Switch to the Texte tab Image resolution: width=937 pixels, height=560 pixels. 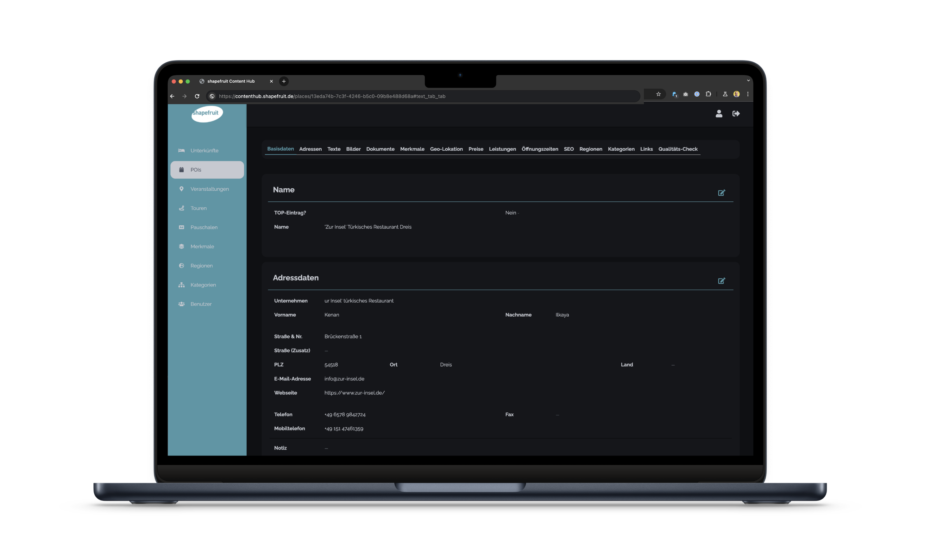point(334,149)
